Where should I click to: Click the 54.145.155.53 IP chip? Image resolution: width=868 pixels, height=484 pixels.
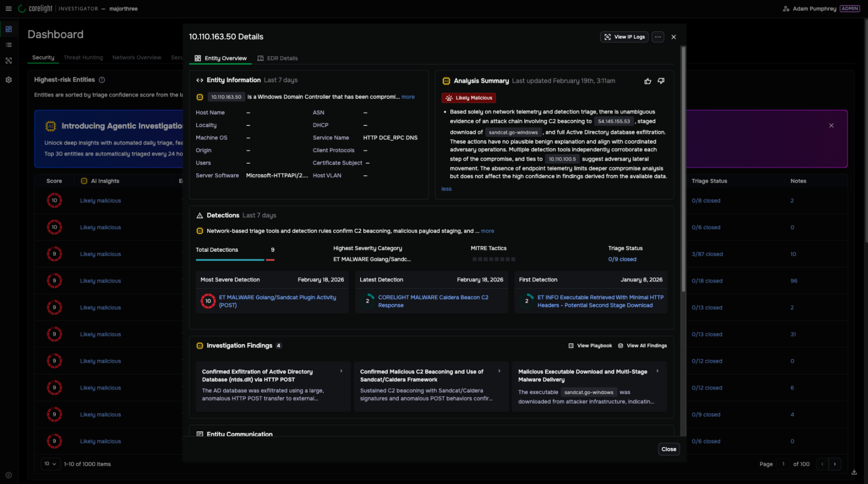click(x=614, y=122)
